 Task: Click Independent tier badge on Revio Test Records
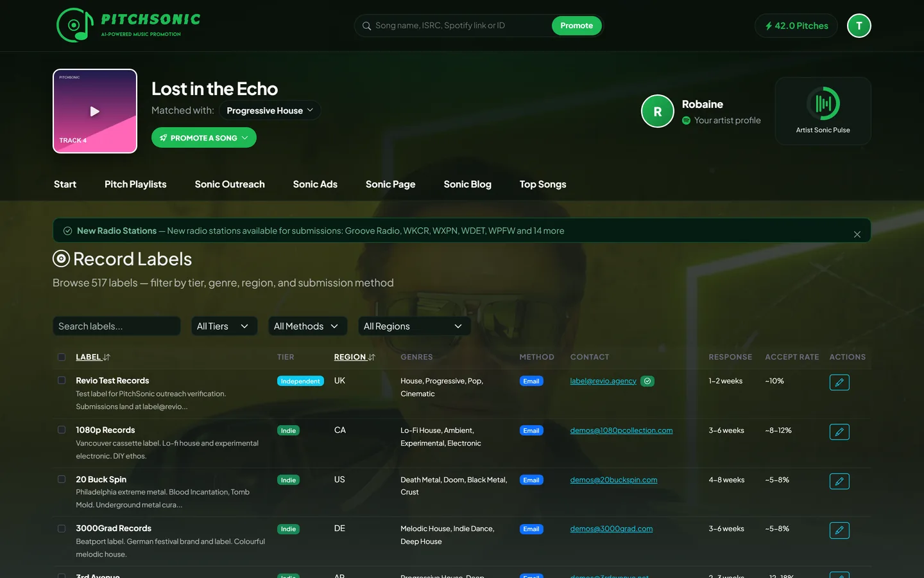click(300, 381)
